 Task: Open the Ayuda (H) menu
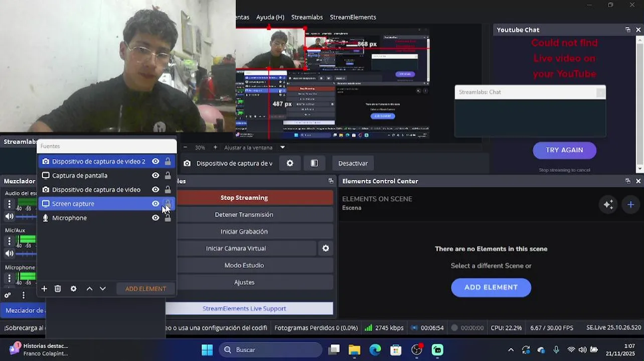pos(270,17)
